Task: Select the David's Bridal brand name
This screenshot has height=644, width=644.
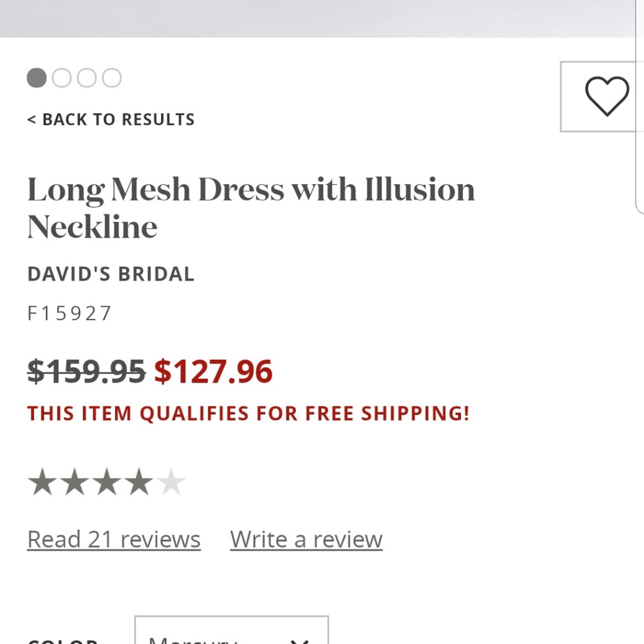Action: (111, 274)
